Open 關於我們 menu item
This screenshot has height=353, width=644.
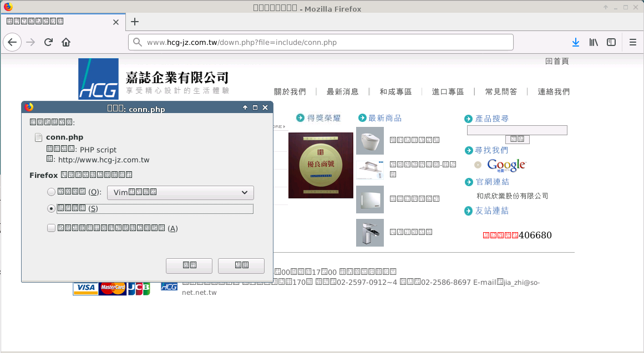pyautogui.click(x=290, y=91)
